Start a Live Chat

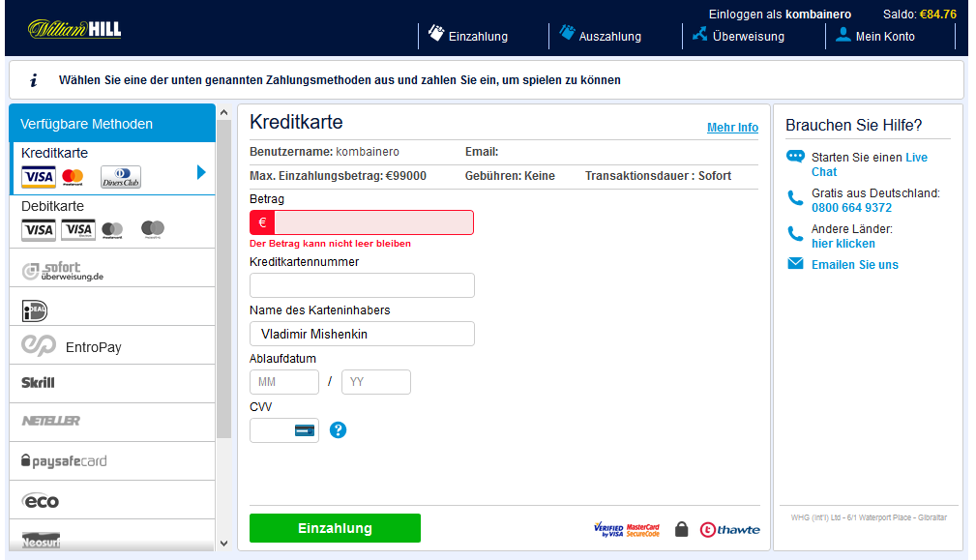pyautogui.click(x=869, y=164)
